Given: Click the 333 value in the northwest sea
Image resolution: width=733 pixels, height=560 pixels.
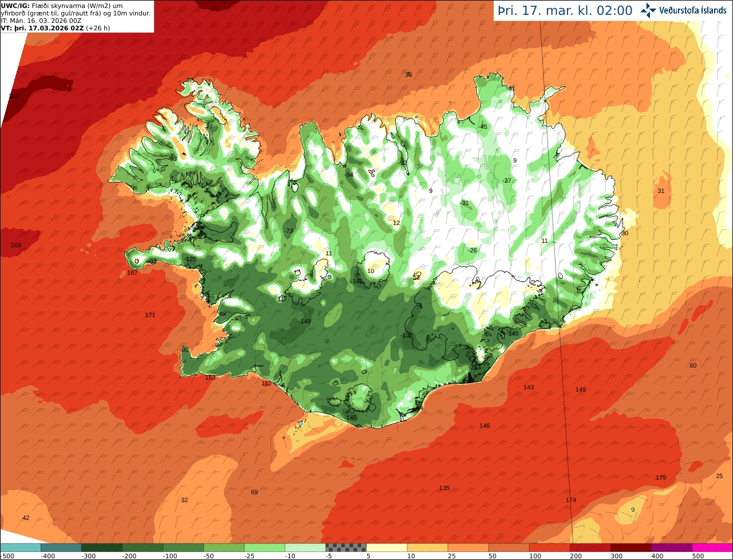Looking at the screenshot, I should tap(14, 96).
